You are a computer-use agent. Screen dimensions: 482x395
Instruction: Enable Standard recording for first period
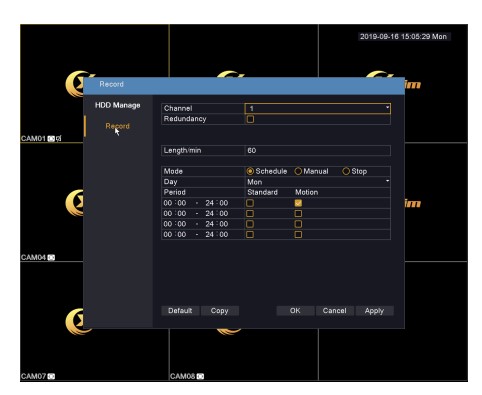250,203
